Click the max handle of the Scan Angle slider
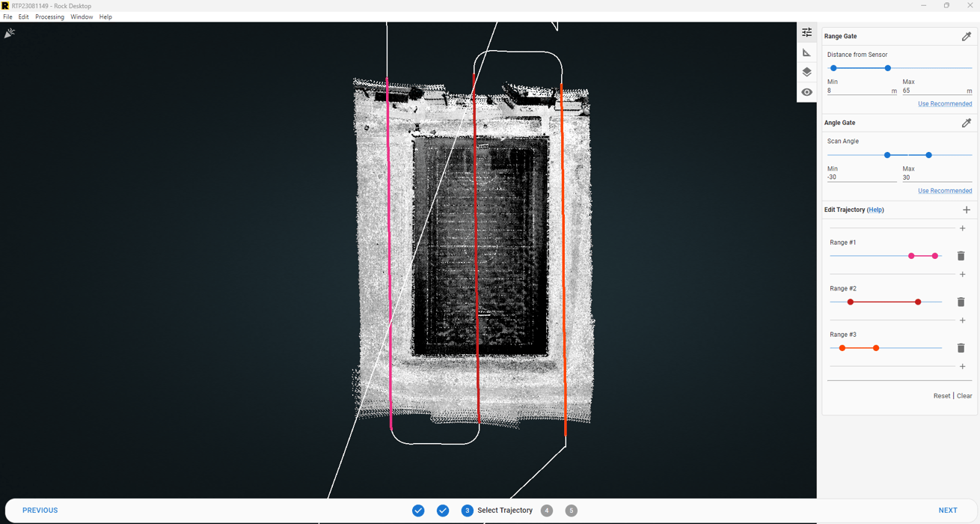This screenshot has height=524, width=980. click(x=928, y=155)
